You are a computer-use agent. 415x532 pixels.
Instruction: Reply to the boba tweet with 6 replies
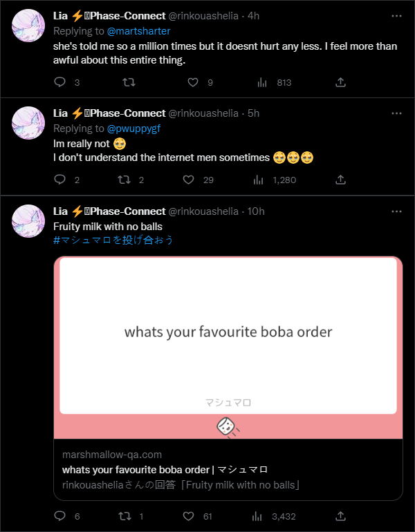coord(60,516)
